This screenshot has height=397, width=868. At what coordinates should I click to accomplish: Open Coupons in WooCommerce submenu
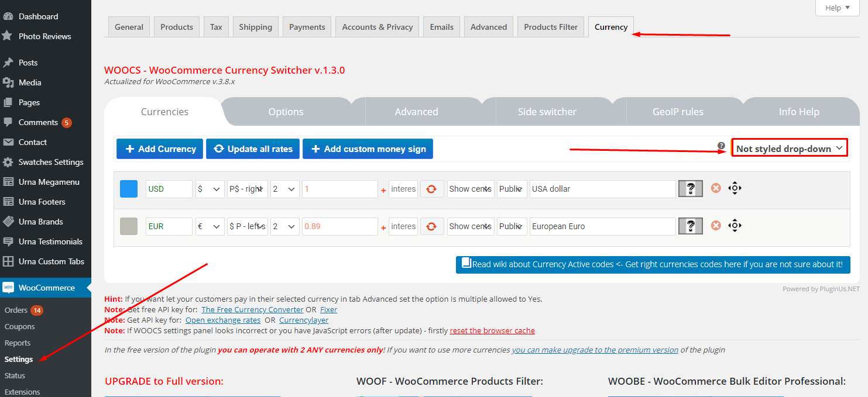[x=20, y=326]
